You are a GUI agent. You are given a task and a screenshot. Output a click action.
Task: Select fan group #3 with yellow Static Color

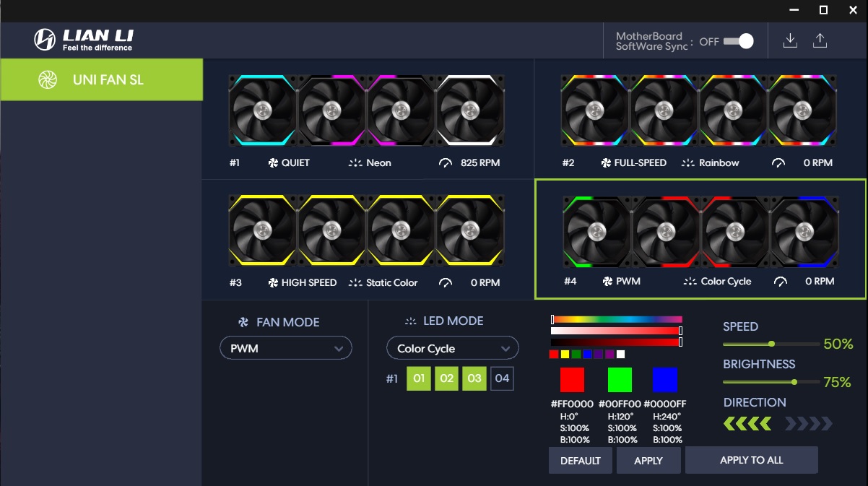coord(367,230)
